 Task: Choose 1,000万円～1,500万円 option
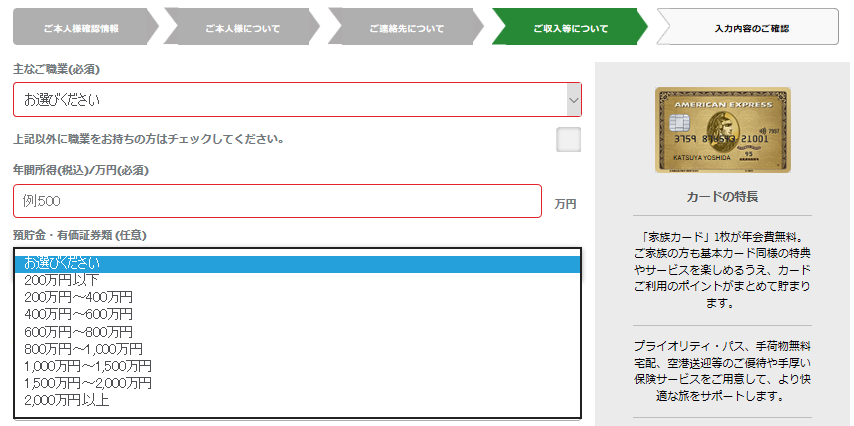coord(88,366)
